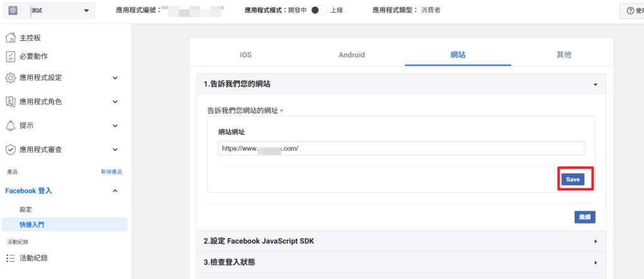Toggle the 開發中/上線 app mode switch

coord(318,10)
